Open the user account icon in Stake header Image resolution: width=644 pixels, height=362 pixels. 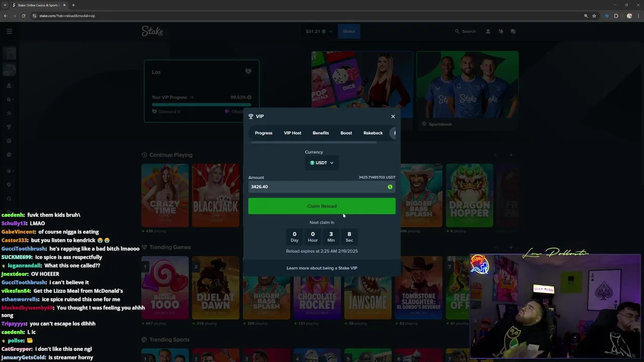pyautogui.click(x=488, y=31)
